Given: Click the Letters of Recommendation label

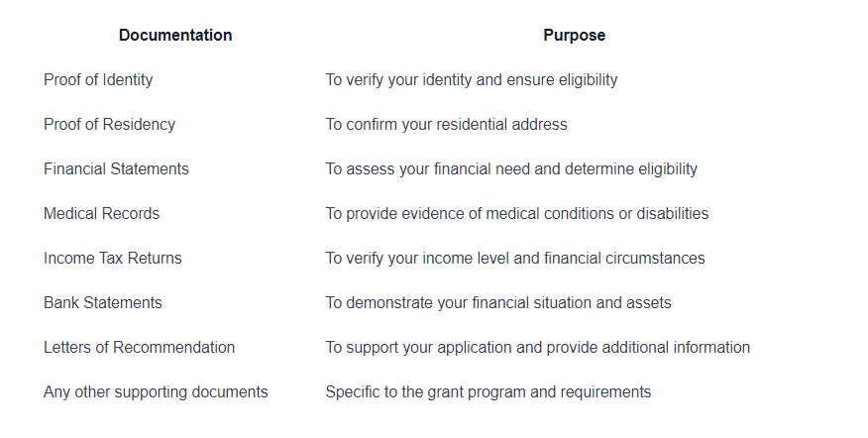Looking at the screenshot, I should point(140,347).
